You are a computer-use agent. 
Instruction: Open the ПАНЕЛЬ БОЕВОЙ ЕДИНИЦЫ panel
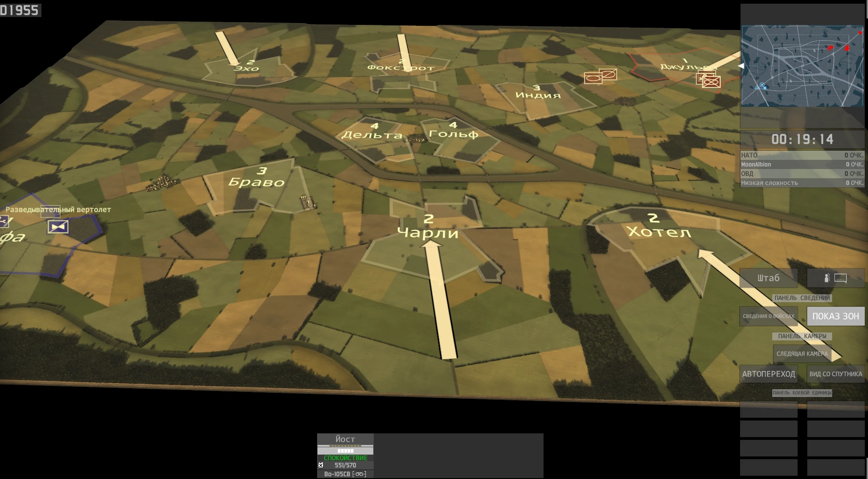[803, 393]
